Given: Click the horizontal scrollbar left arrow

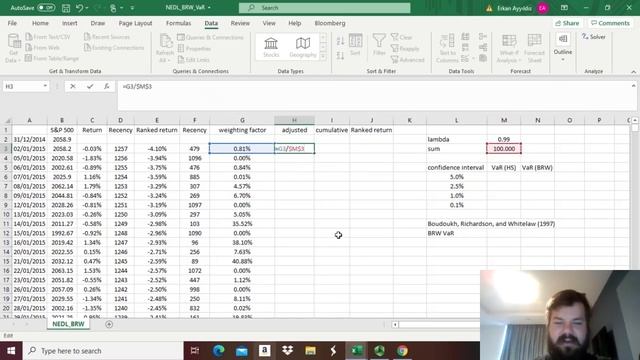Looking at the screenshot, I should pos(395,324).
